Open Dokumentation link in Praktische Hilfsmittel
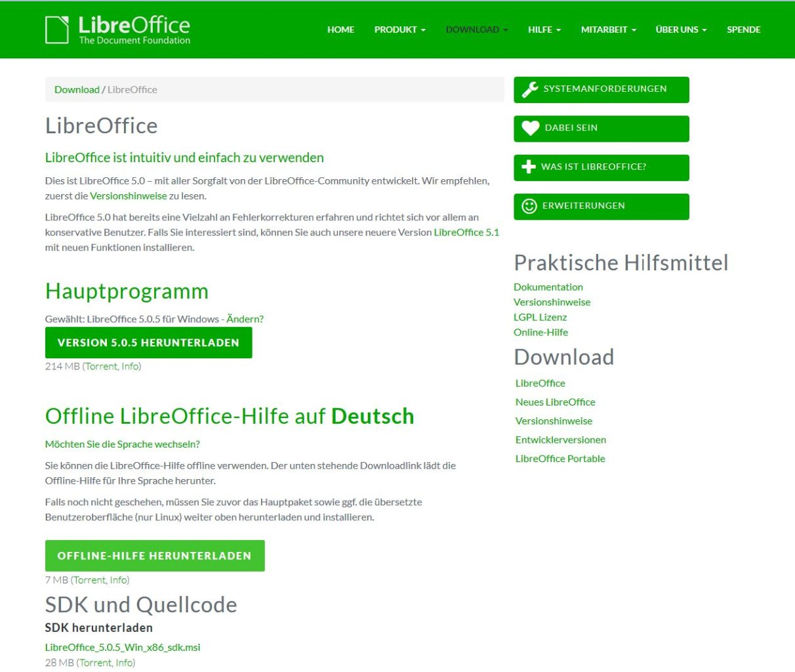 click(548, 287)
